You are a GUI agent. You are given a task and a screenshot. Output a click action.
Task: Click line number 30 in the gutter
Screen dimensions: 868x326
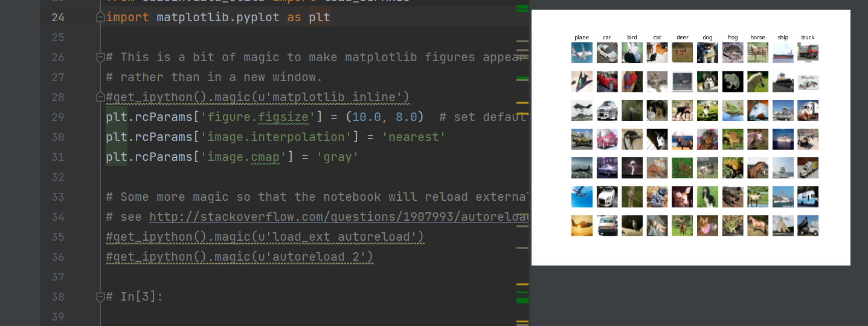58,137
